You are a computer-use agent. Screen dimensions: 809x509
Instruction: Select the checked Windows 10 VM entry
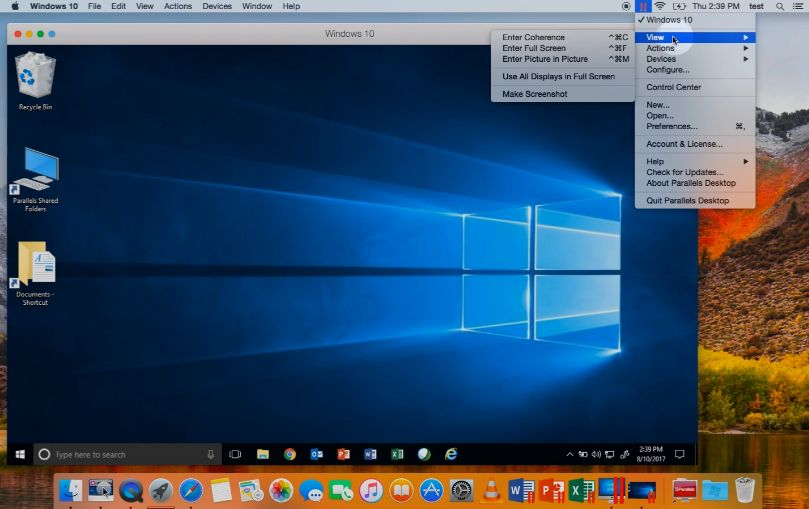[x=669, y=20]
